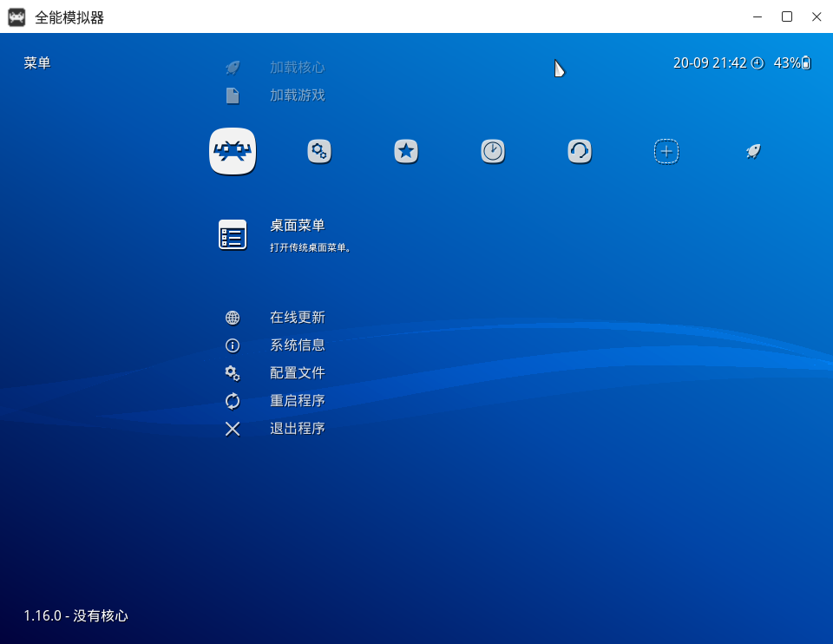The image size is (833, 644).
Task: Open the History clock icon
Action: point(493,150)
